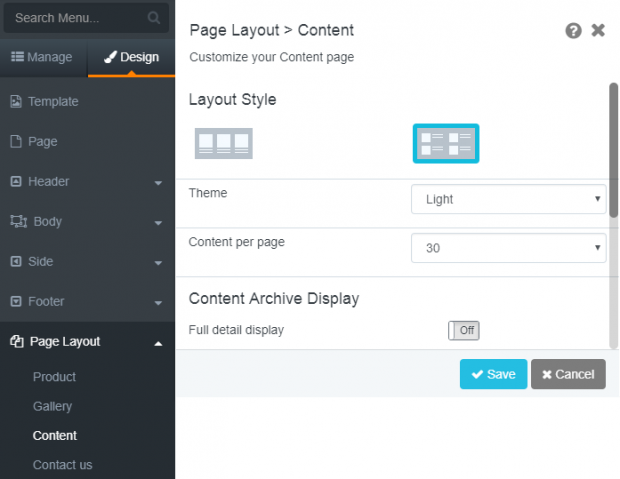
Task: Open the Theme dropdown showing Light
Action: (x=508, y=199)
